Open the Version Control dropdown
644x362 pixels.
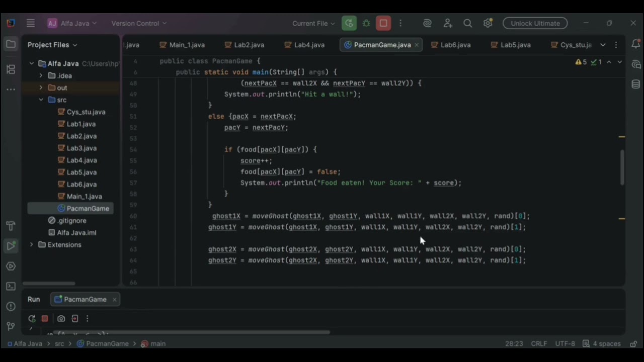[139, 23]
